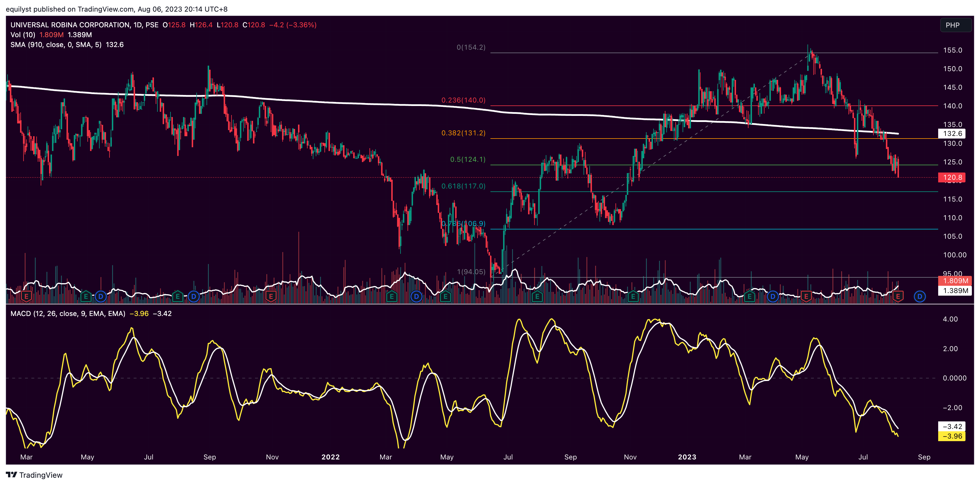The height and width of the screenshot is (485, 980).
Task: Click the 145.0 price axis label
Action: tap(953, 87)
